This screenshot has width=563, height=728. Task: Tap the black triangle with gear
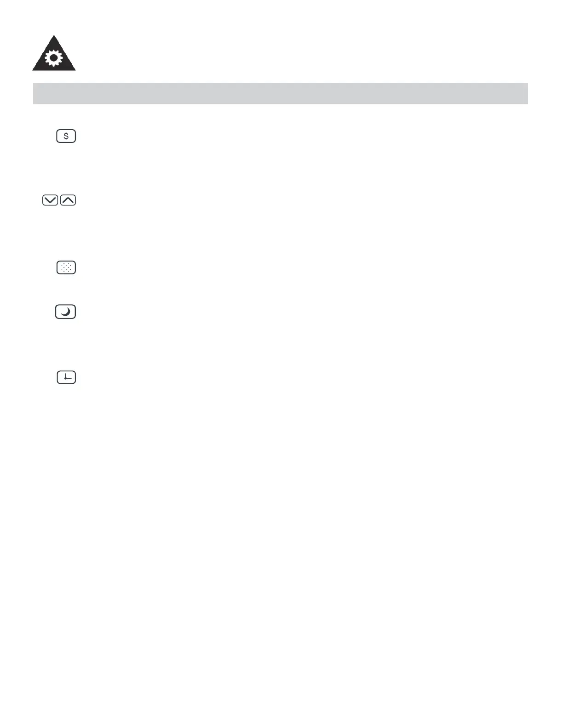point(54,56)
